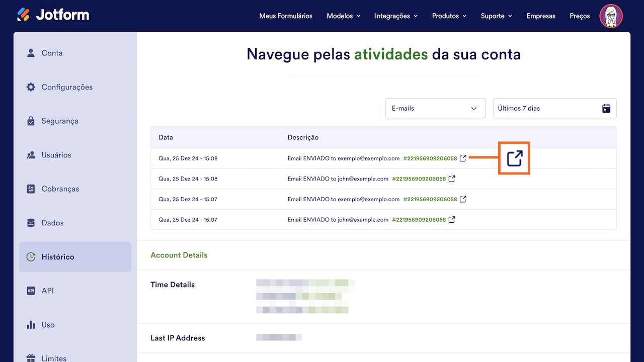Open the calendar icon on date filter
This screenshot has width=644, height=362.
coord(606,108)
